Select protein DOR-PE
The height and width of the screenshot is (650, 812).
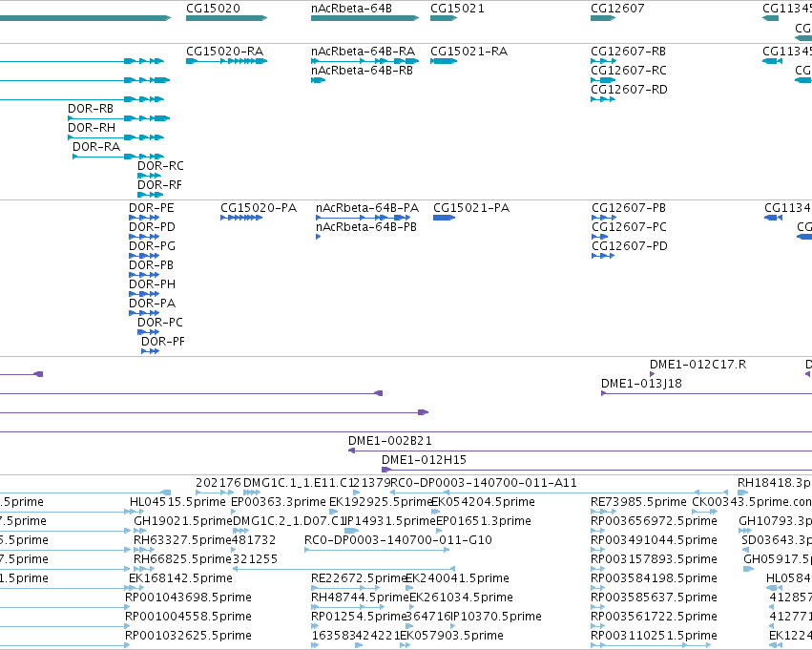(x=151, y=208)
